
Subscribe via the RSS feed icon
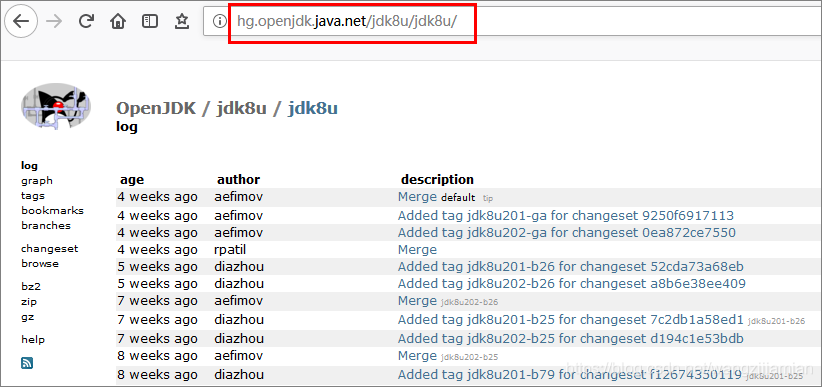[x=27, y=362]
